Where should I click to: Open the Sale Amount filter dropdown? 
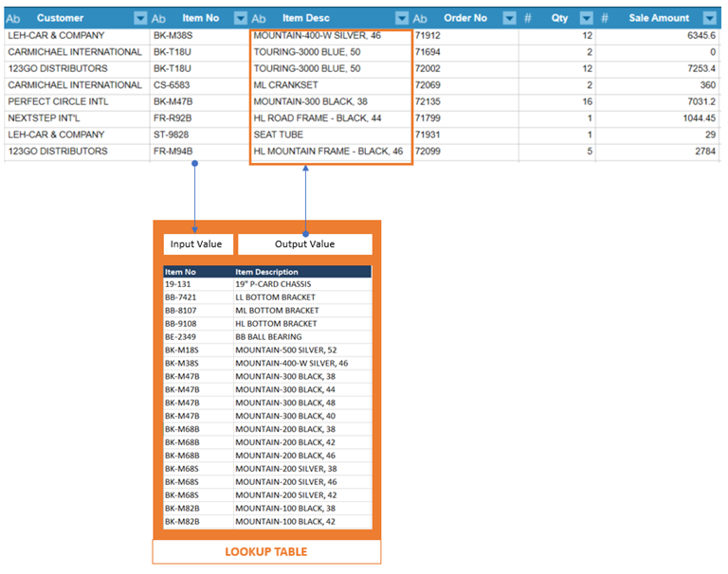tap(709, 18)
